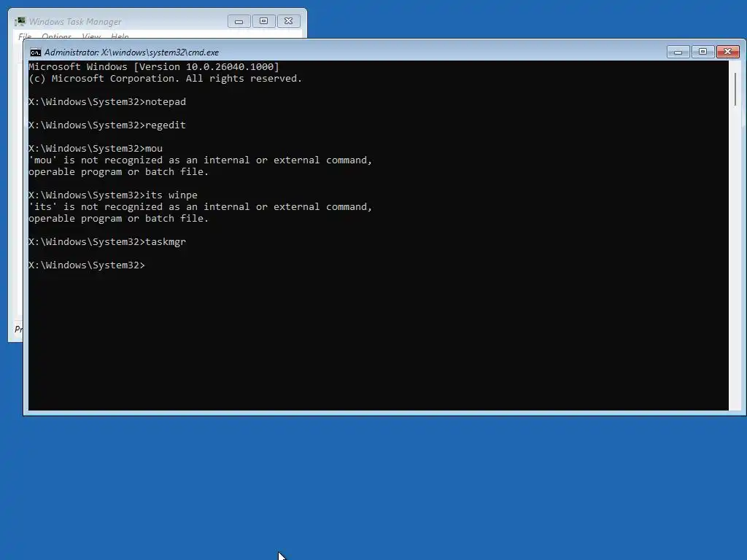This screenshot has width=747, height=560.
Task: Click the "'its' is not recognized" error line
Action: click(x=200, y=206)
